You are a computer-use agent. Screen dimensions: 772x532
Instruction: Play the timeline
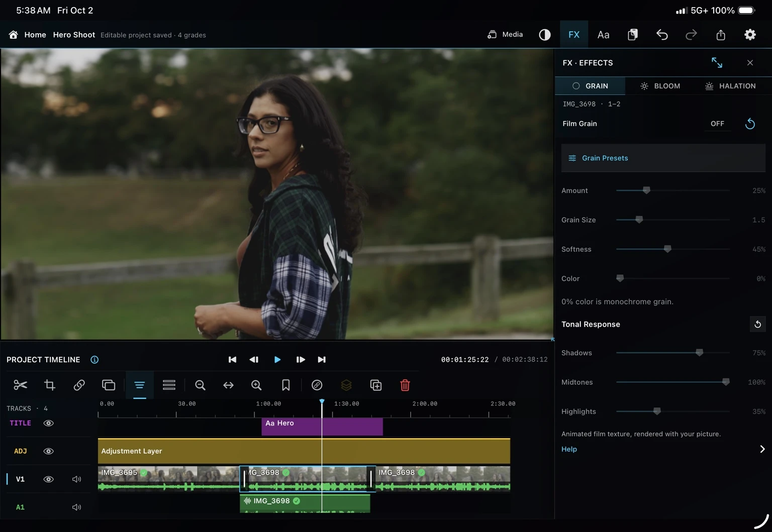(x=277, y=360)
